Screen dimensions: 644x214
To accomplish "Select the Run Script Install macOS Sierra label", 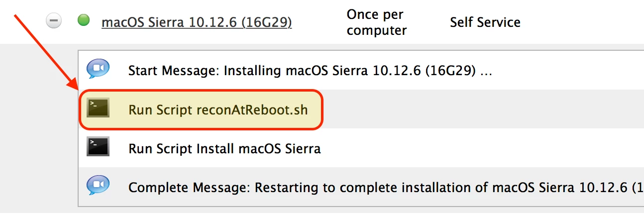I will (x=224, y=148).
